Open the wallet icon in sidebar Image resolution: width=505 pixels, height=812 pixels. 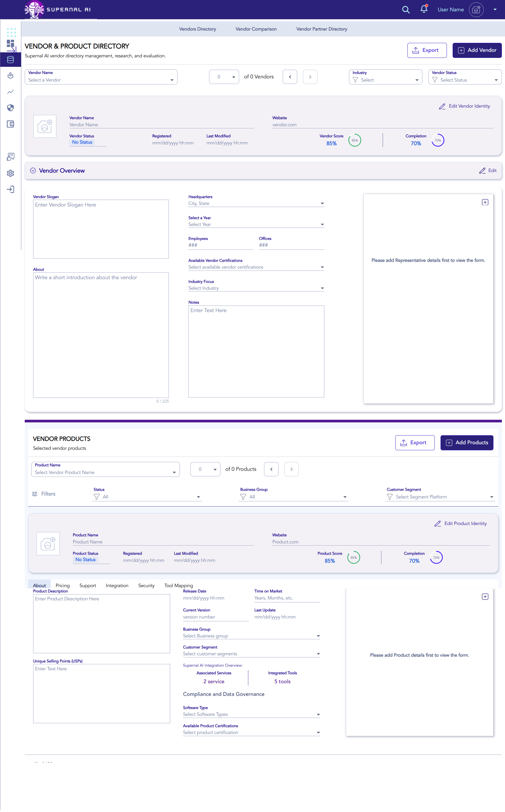(11, 124)
